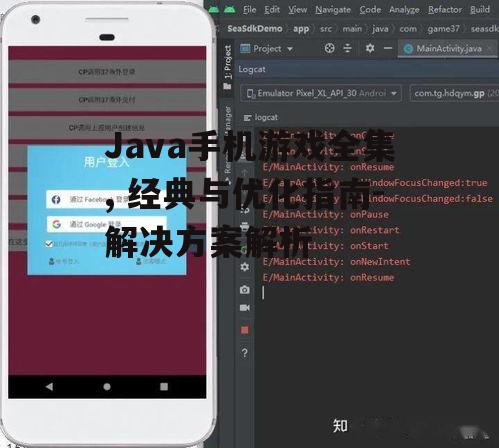Click log line 'E/MainActivity: onNewIntent'
The height and width of the screenshot is (448, 499).
point(336,262)
